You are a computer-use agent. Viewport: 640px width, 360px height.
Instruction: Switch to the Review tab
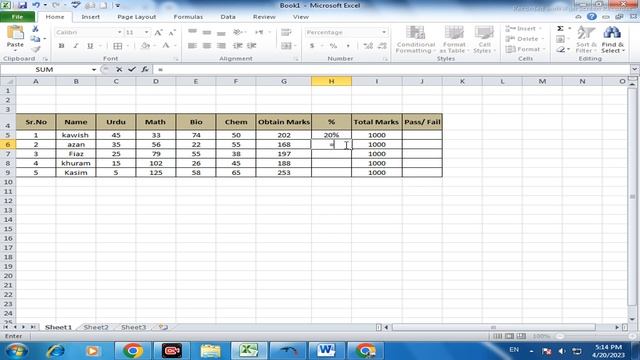(x=264, y=17)
